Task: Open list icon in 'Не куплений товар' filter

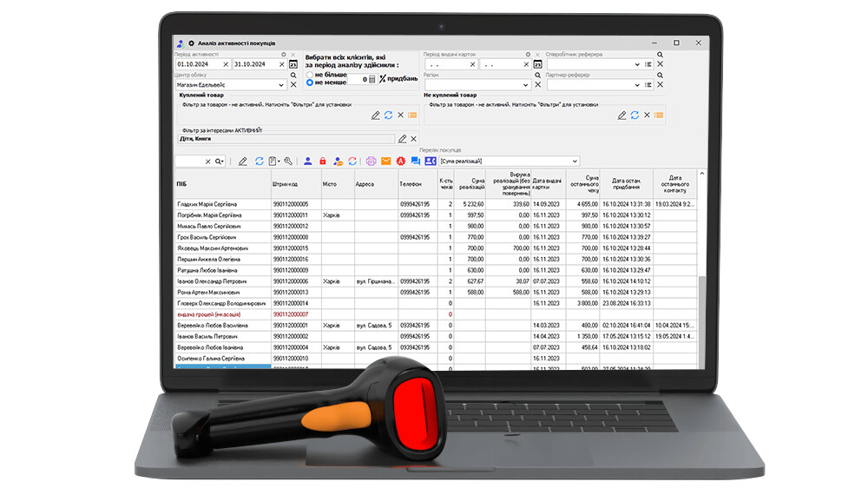Action: [x=659, y=115]
